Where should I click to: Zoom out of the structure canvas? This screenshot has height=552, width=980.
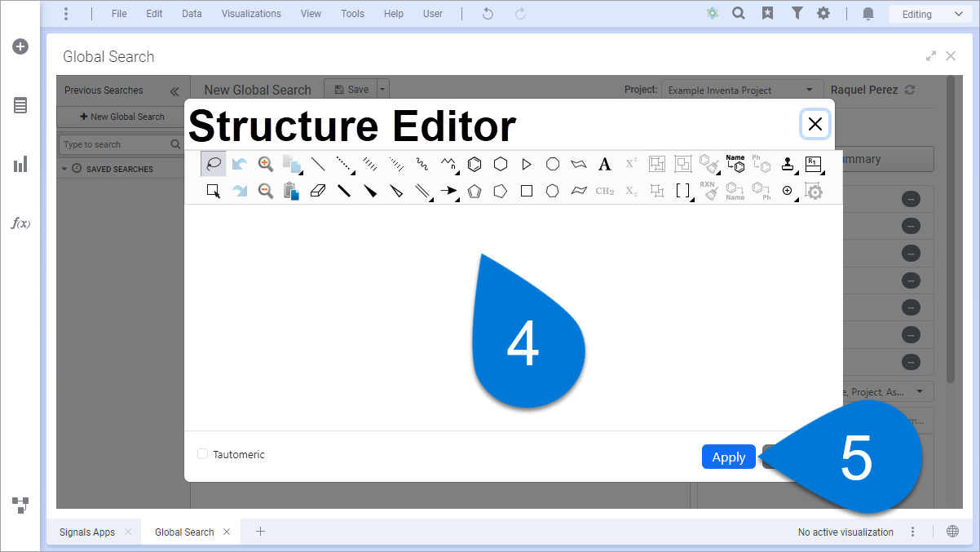pos(266,191)
